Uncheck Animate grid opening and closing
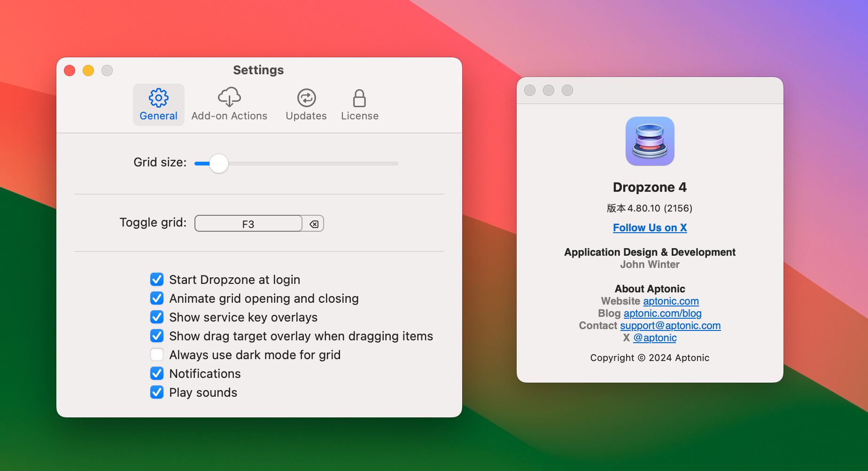This screenshot has width=868, height=471. [157, 298]
